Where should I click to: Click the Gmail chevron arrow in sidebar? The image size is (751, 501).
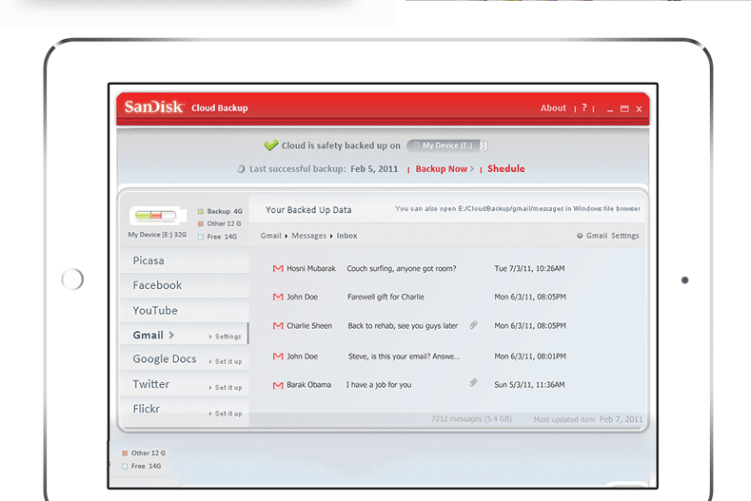point(171,335)
